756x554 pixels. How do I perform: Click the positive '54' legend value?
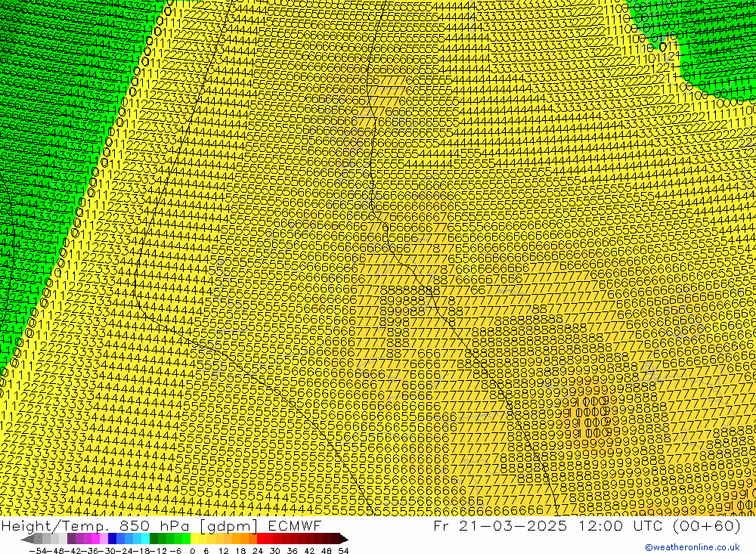(x=343, y=551)
